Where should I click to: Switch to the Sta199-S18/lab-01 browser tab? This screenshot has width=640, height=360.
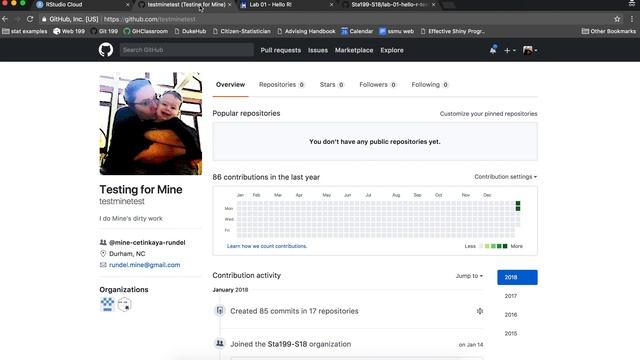(x=388, y=4)
